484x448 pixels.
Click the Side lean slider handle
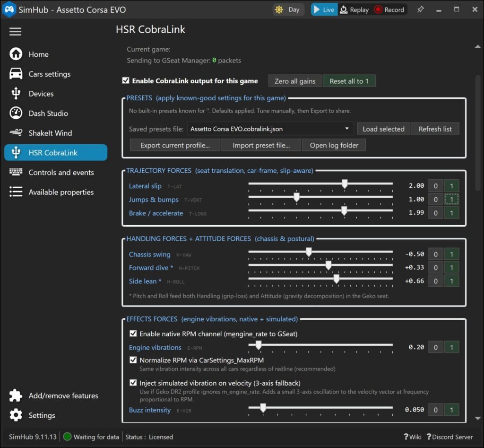[x=337, y=279]
